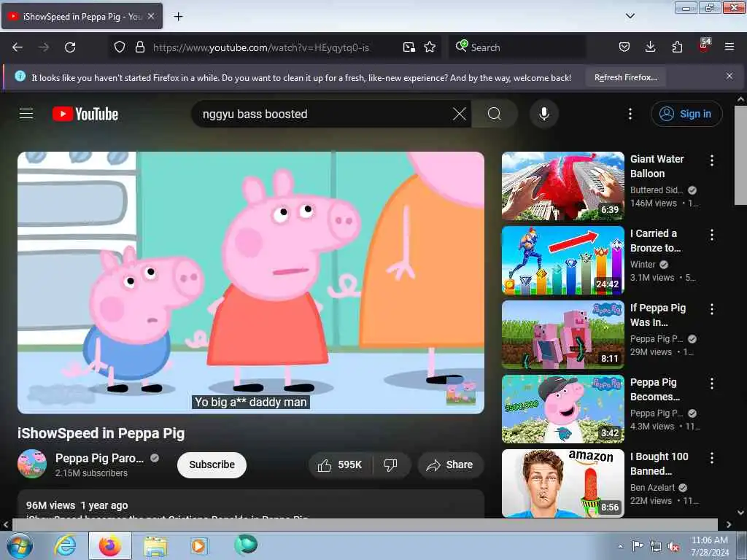Subscribe to the channel
The height and width of the screenshot is (560, 747).
(x=212, y=464)
